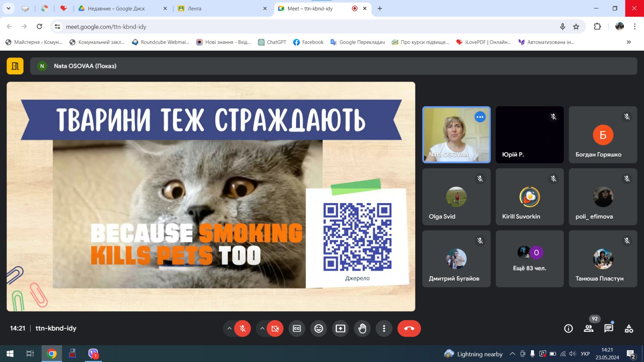Open more options three-dot menu
The width and height of the screenshot is (644, 362).
tap(384, 329)
